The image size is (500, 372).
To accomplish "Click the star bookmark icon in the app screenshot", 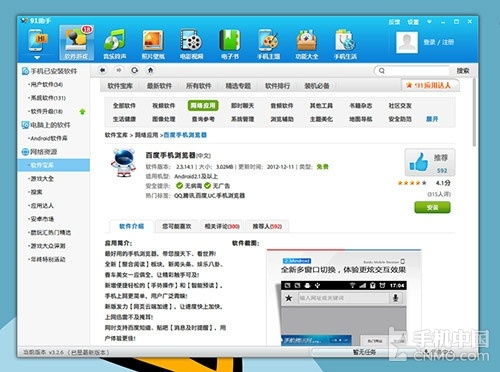I will 289,298.
